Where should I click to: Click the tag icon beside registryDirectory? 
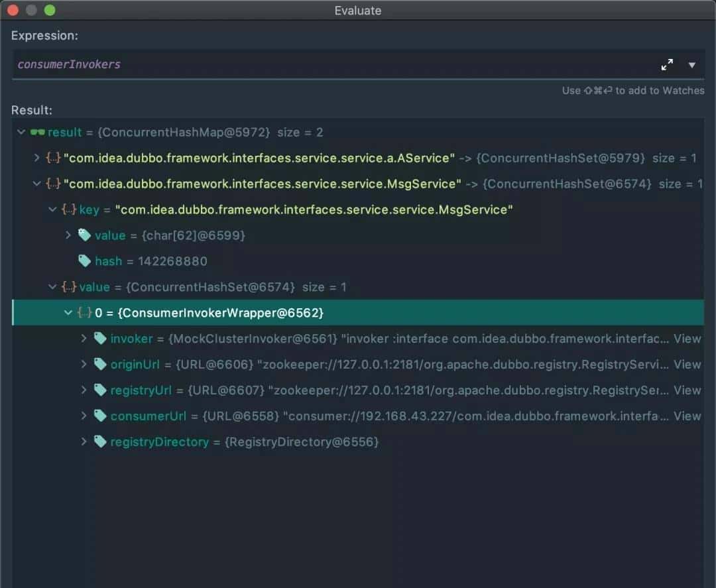point(100,442)
